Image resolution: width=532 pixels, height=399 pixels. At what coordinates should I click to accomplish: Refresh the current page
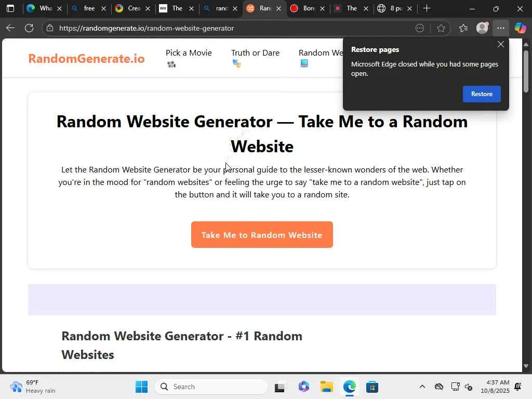29,28
